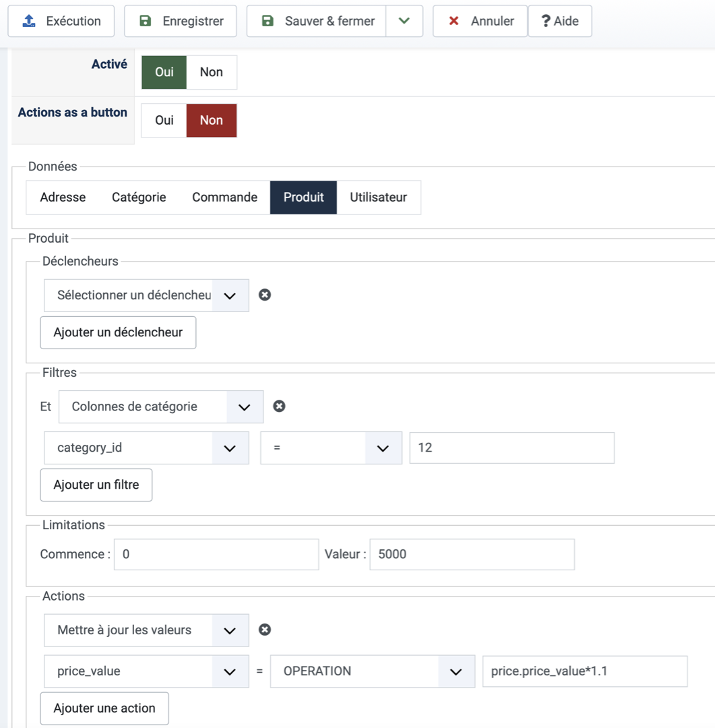Set Activé to Non
The height and width of the screenshot is (728, 715).
click(x=211, y=72)
